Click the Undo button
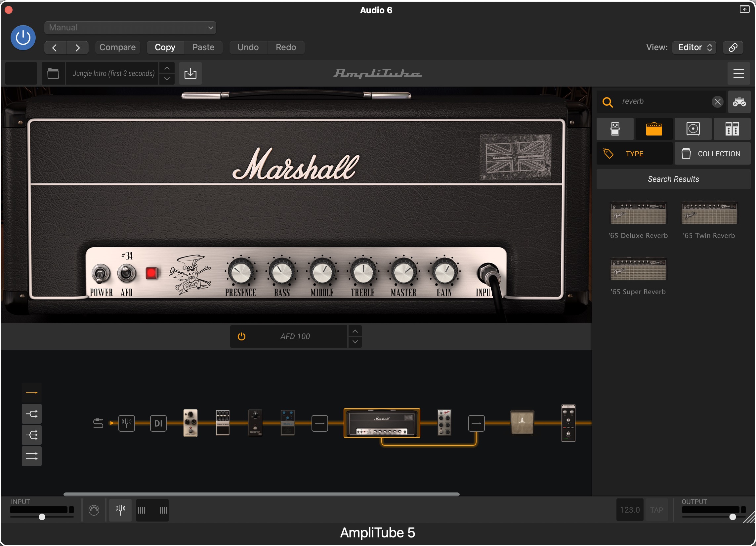Image resolution: width=756 pixels, height=546 pixels. pos(248,47)
